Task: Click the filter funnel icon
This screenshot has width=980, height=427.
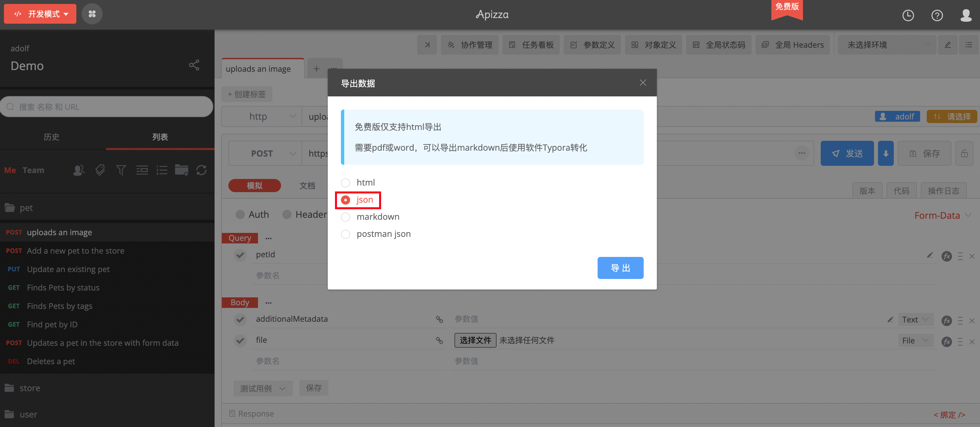Action: coord(121,170)
